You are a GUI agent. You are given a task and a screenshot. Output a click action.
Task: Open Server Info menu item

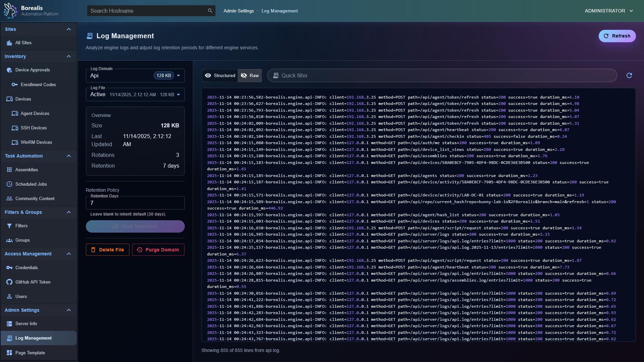(x=26, y=323)
